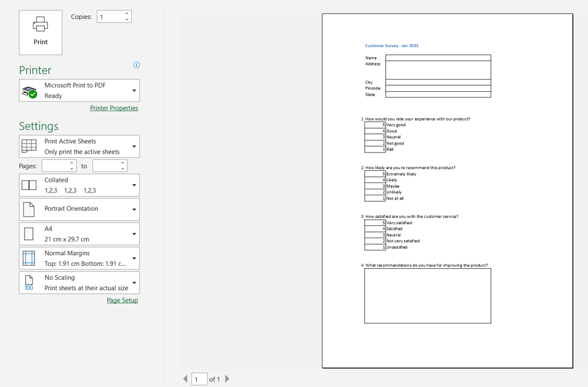Open Page Setup
588x387 pixels.
[122, 300]
